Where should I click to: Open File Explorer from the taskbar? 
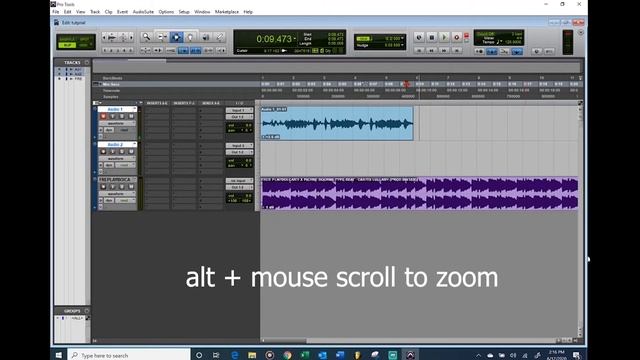(252, 355)
